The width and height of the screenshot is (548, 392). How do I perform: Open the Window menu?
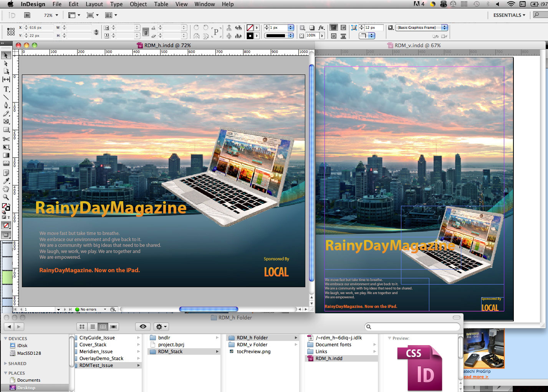click(205, 4)
